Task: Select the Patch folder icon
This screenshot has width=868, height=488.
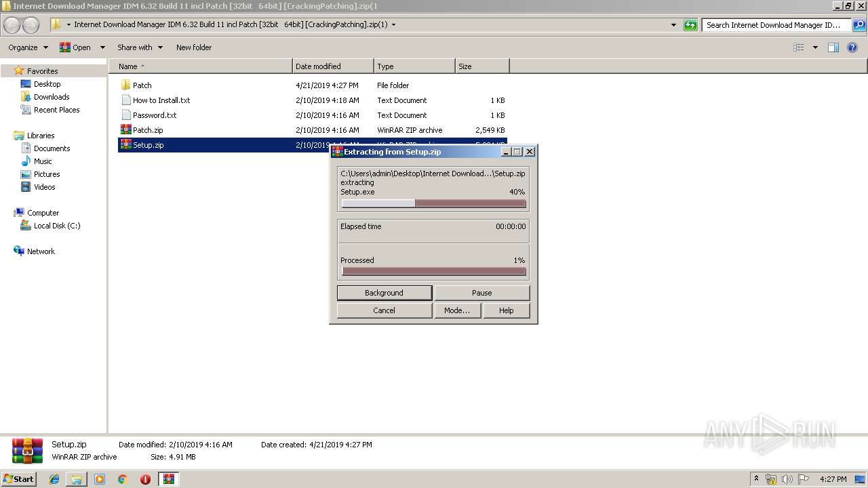Action: (125, 85)
